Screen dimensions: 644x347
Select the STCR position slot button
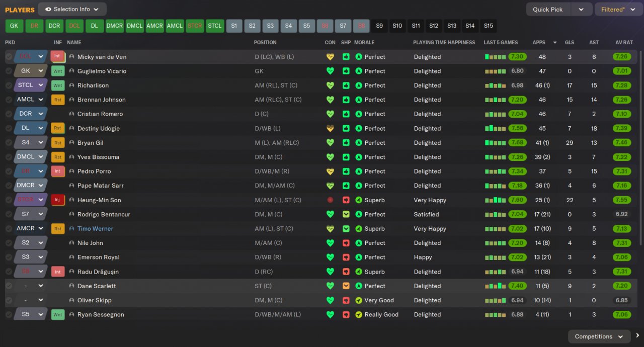[195, 26]
